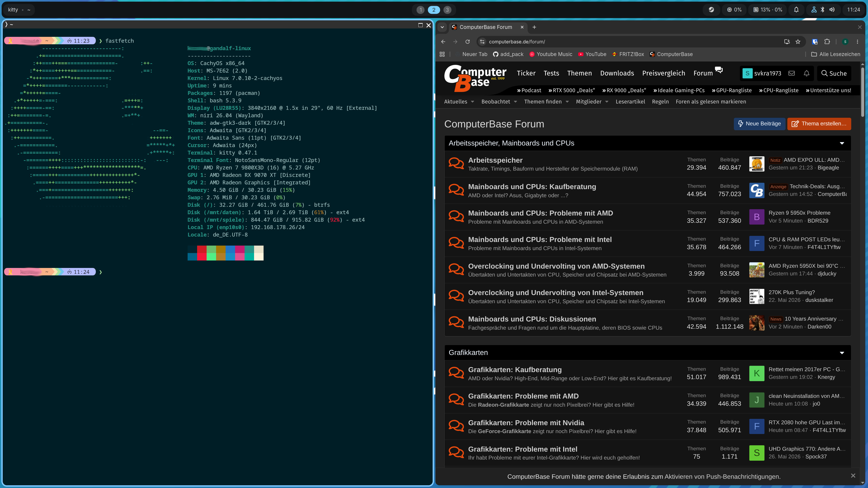This screenshot has height=488, width=868.
Task: Switch to workspace 3
Action: [x=447, y=10]
